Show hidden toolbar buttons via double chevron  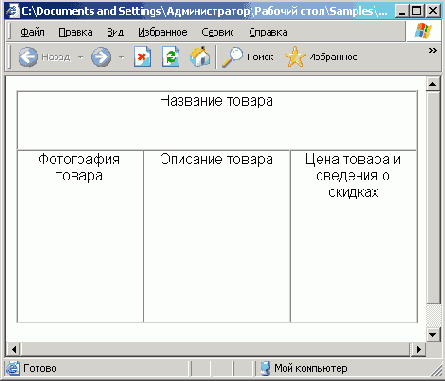point(432,51)
